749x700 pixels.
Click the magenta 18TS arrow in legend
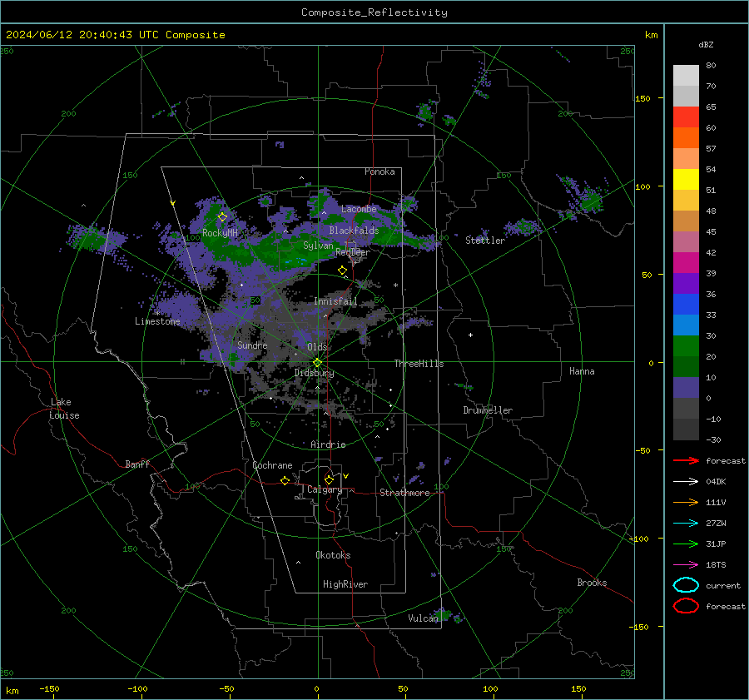pyautogui.click(x=686, y=565)
